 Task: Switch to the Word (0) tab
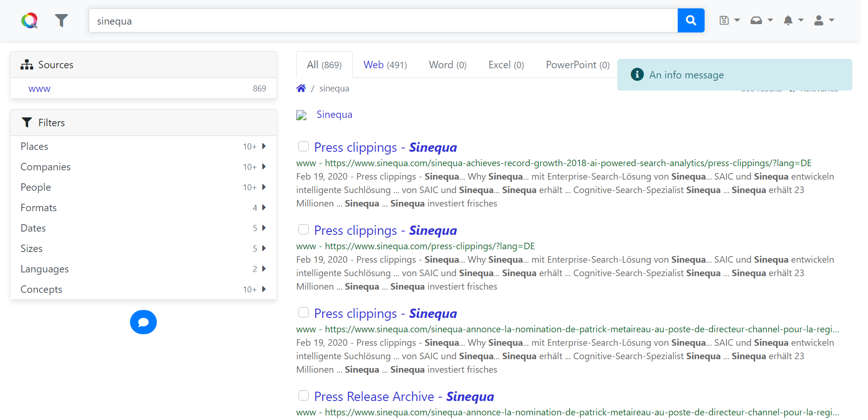(x=447, y=65)
